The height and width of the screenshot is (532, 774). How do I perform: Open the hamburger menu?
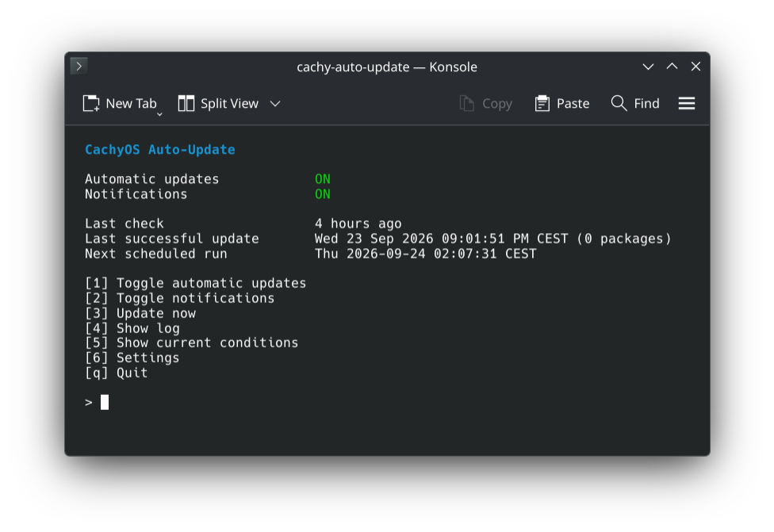click(x=687, y=104)
